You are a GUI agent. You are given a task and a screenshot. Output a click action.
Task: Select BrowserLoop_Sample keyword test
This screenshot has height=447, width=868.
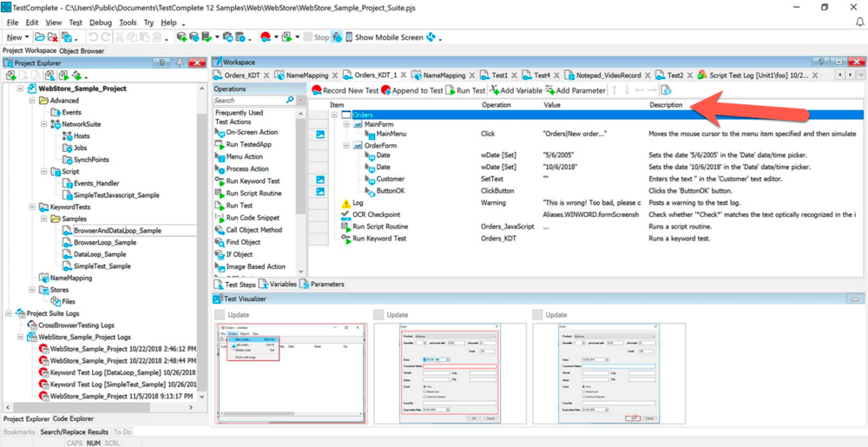click(x=105, y=242)
